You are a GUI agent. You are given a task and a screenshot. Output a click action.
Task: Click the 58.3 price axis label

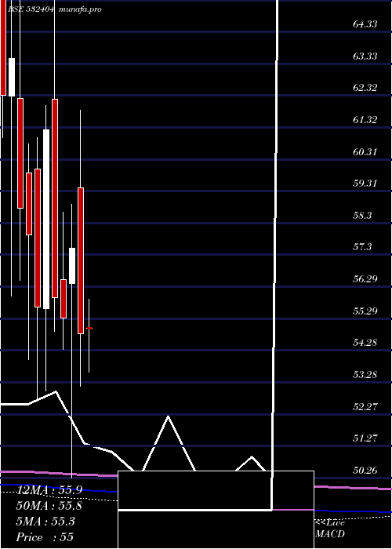pyautogui.click(x=362, y=216)
